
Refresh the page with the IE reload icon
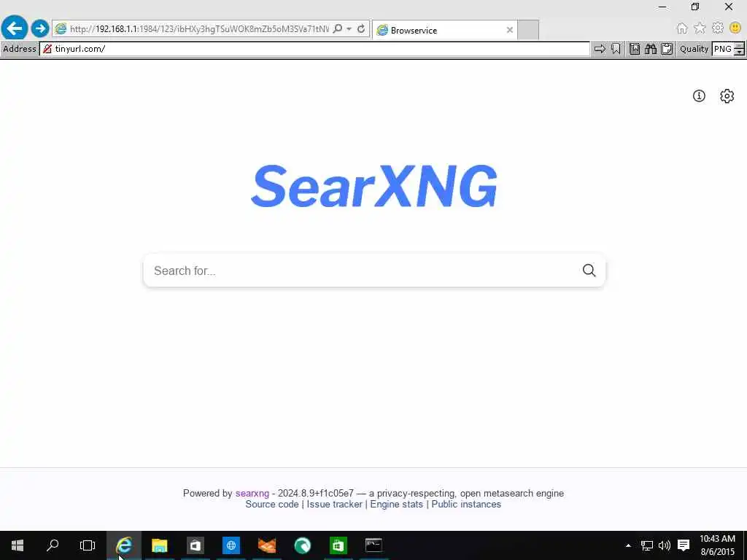361,28
